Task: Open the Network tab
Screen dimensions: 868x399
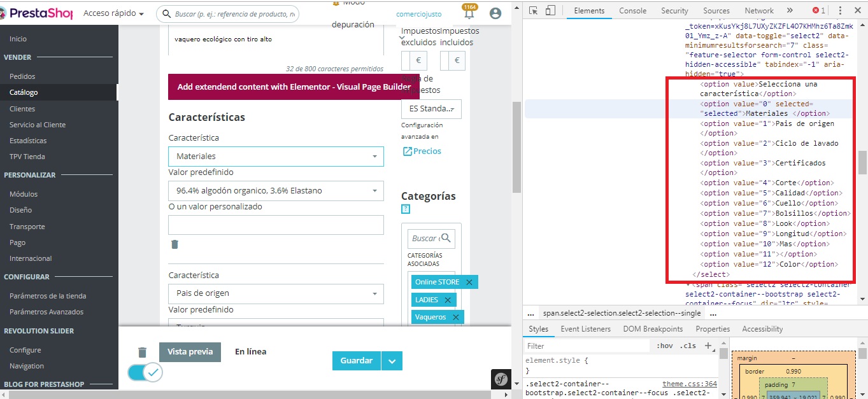Action: 759,10
